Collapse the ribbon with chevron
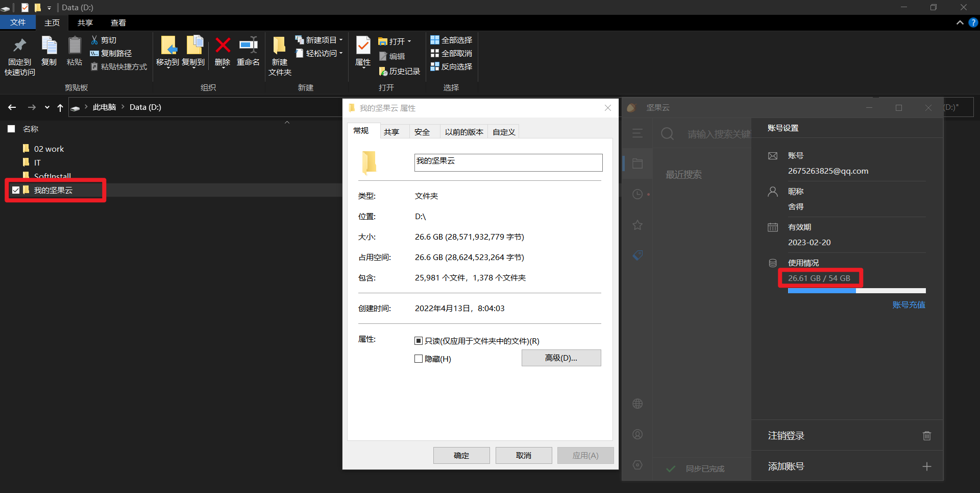The width and height of the screenshot is (980, 493). coord(960,22)
